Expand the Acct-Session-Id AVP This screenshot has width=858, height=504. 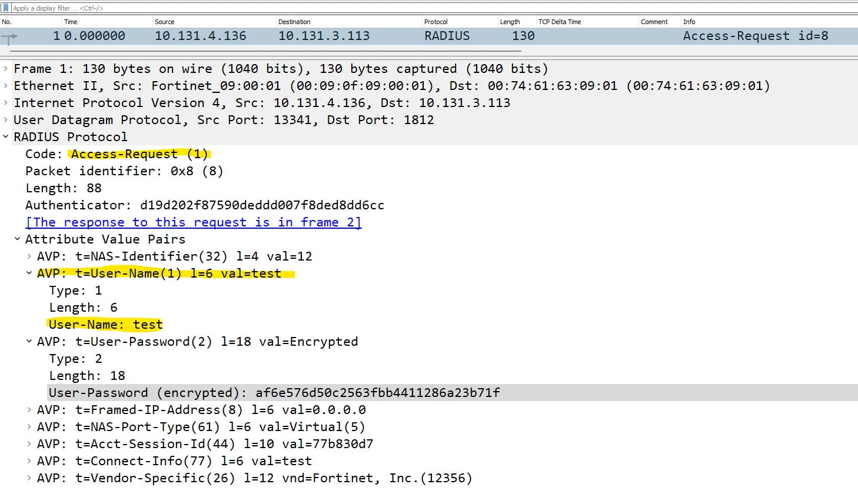[x=29, y=444]
